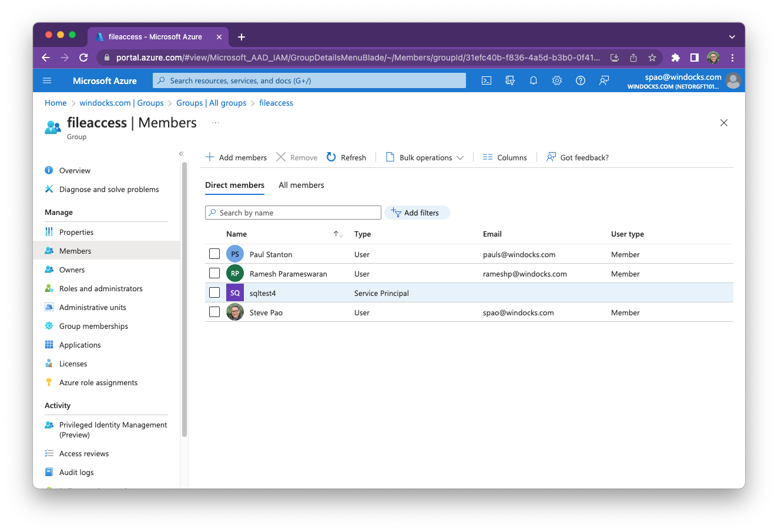Check the row for sqltest4 service principal
Screen dimensions: 778x532
214,292
